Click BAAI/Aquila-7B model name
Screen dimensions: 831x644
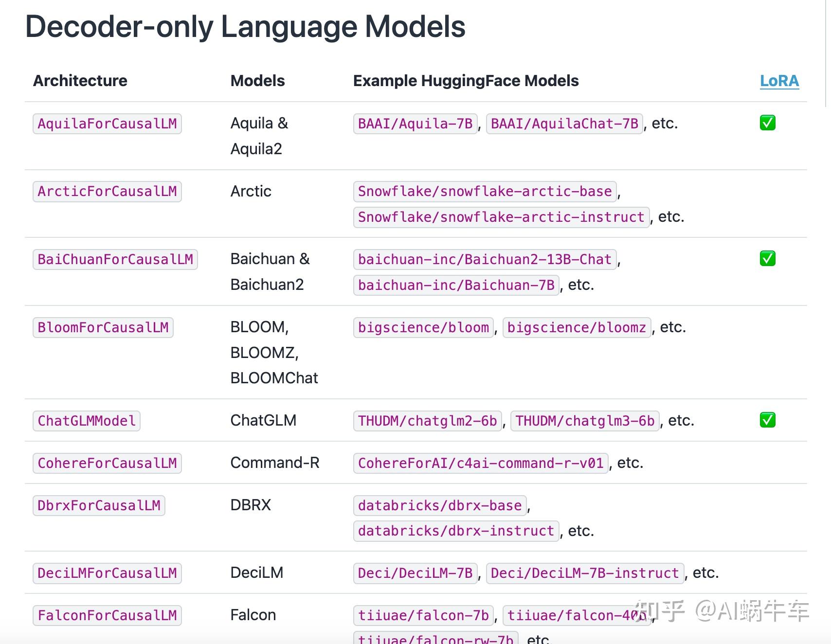click(x=415, y=124)
